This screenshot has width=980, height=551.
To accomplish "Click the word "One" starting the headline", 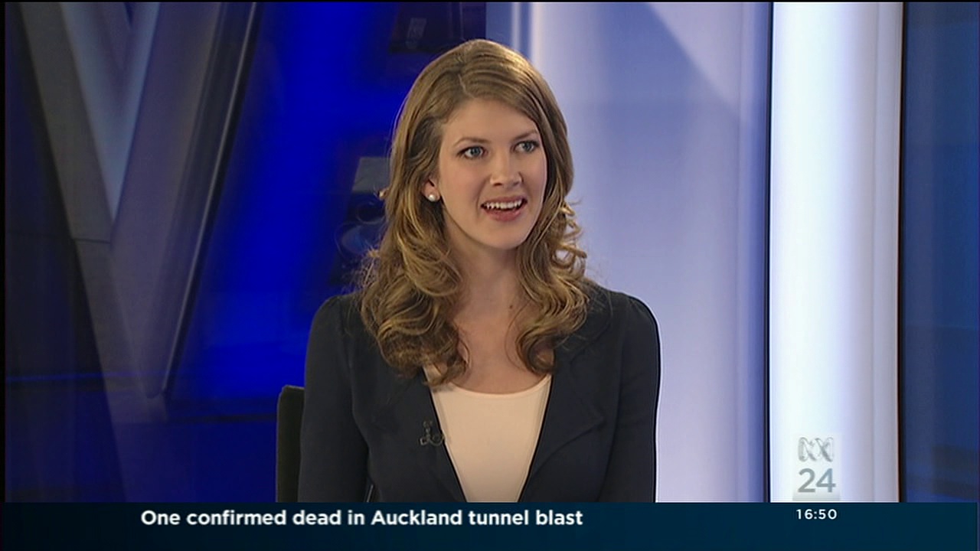I will click(161, 518).
